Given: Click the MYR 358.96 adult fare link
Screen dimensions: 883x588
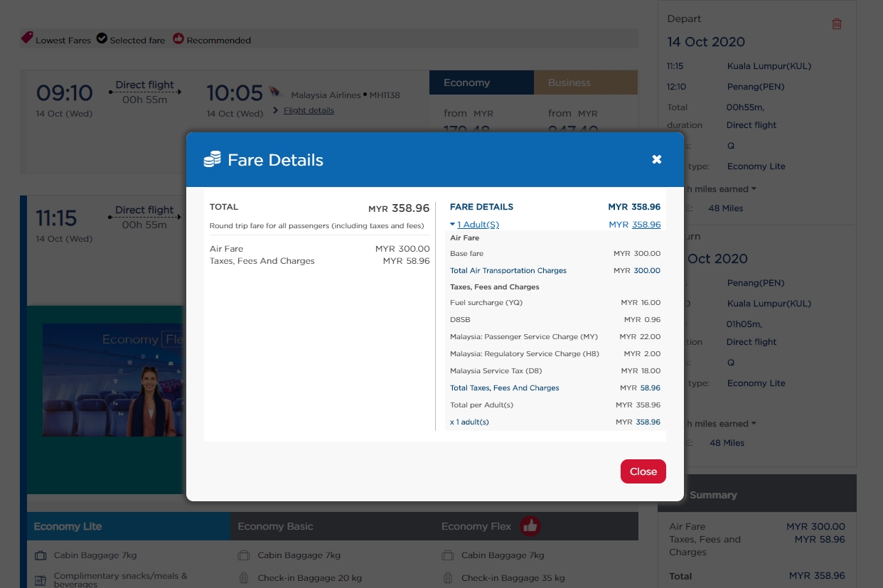Looking at the screenshot, I should pos(634,225).
